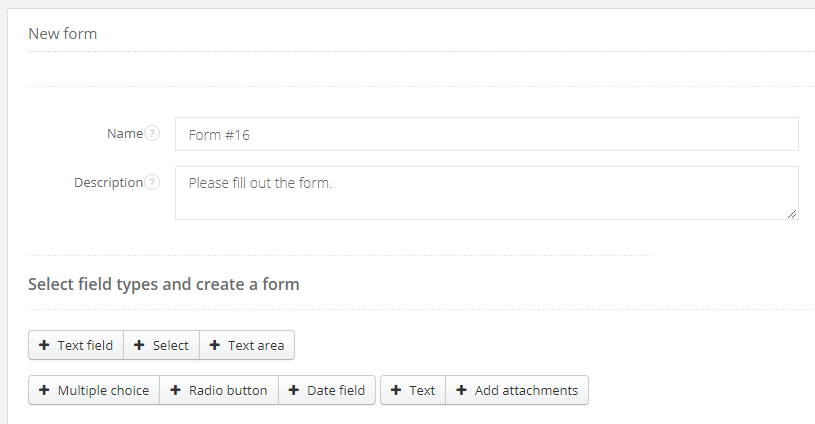The image size is (815, 424).
Task: Click the plus icon on Add attachments
Action: point(461,390)
